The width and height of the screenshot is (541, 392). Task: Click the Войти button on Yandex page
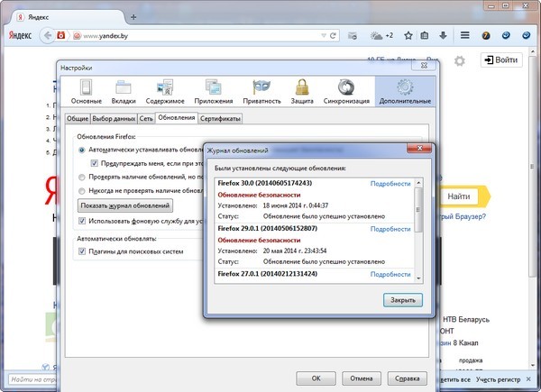click(501, 60)
